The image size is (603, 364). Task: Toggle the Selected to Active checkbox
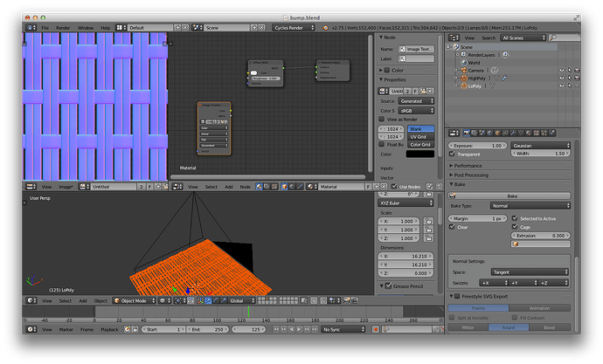515,218
